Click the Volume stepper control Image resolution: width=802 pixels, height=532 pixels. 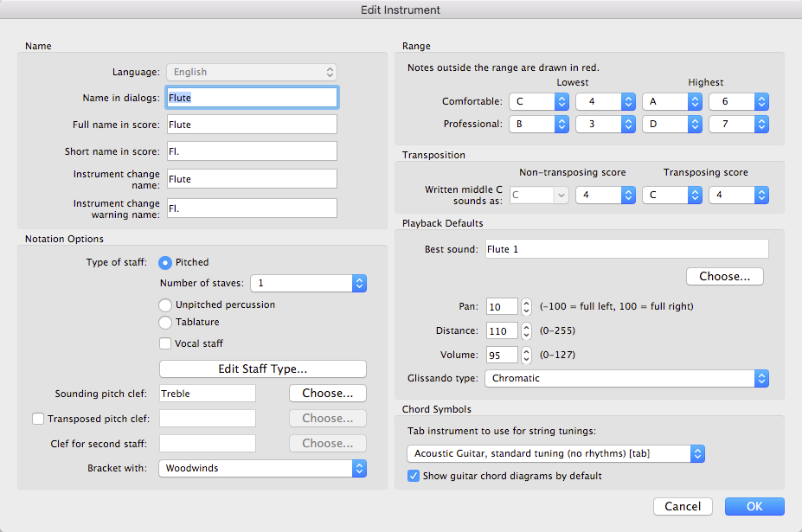pyautogui.click(x=526, y=355)
